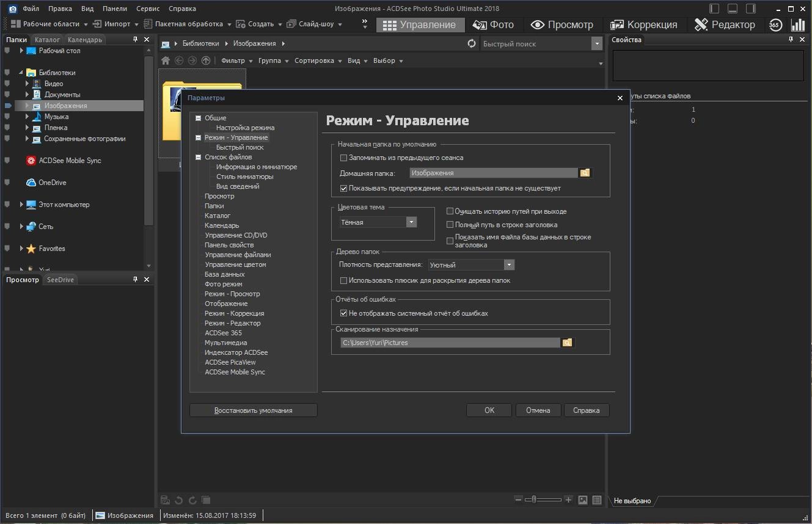This screenshot has height=524, width=812.
Task: Click the refresh icon beside quick search
Action: [471, 43]
